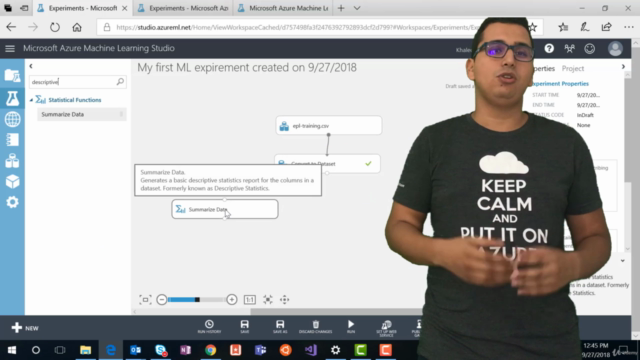The height and width of the screenshot is (360, 640).
Task: Collapse the module palette with the back arrow
Action: [x=31, y=66]
